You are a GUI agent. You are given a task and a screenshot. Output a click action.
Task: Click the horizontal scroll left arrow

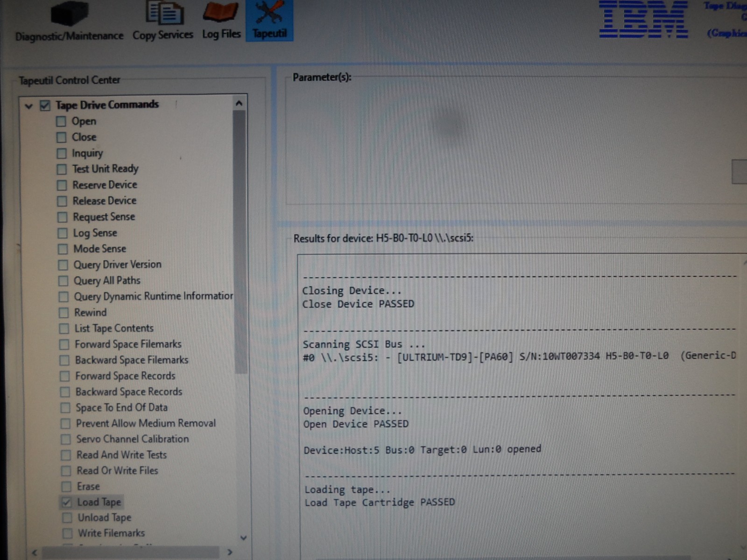coord(34,553)
